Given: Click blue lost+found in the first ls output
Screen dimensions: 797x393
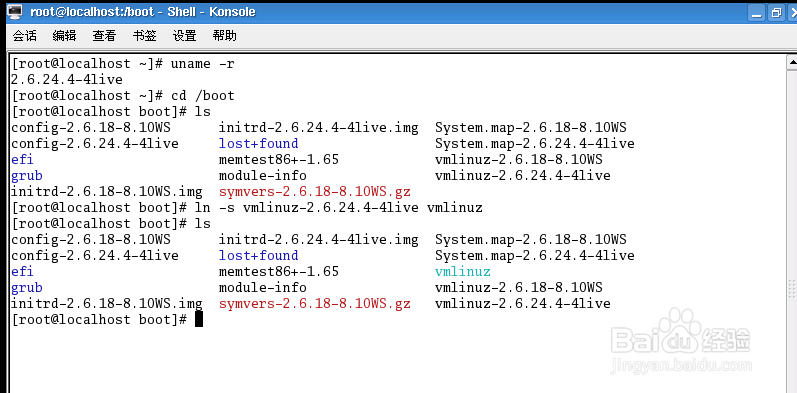Looking at the screenshot, I should [x=258, y=143].
